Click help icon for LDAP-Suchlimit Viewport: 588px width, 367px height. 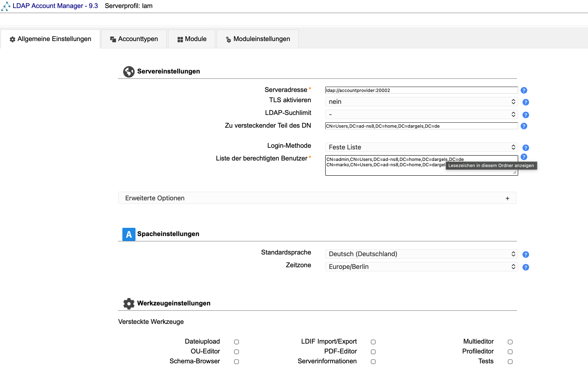(x=525, y=115)
